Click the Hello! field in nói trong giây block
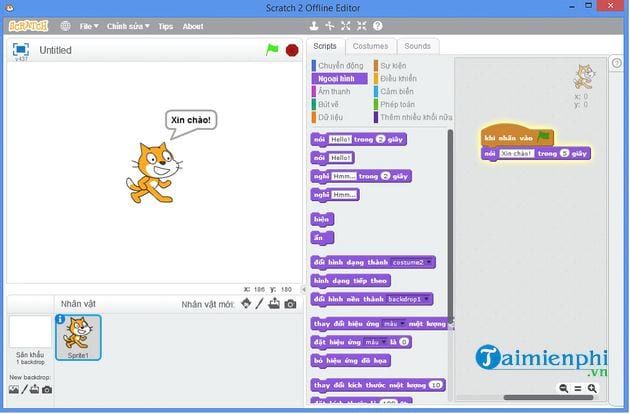Image resolution: width=630 pixels, height=414 pixels. [340, 139]
